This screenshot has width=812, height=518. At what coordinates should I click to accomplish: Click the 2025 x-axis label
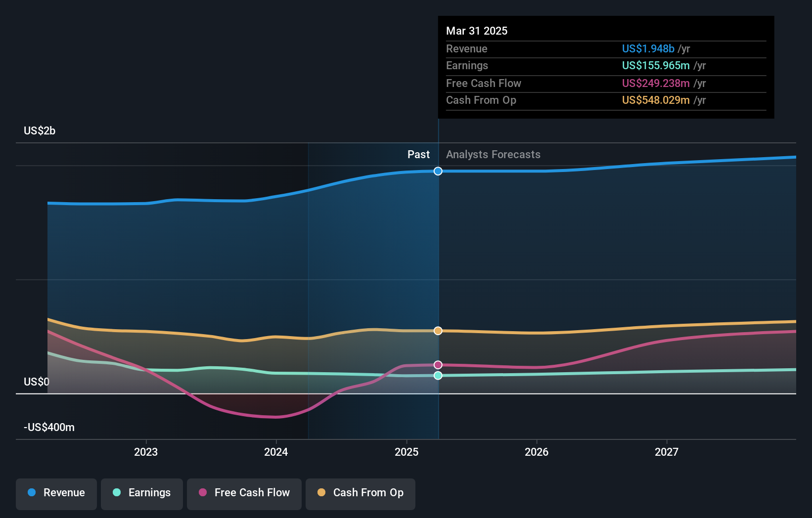(x=406, y=452)
